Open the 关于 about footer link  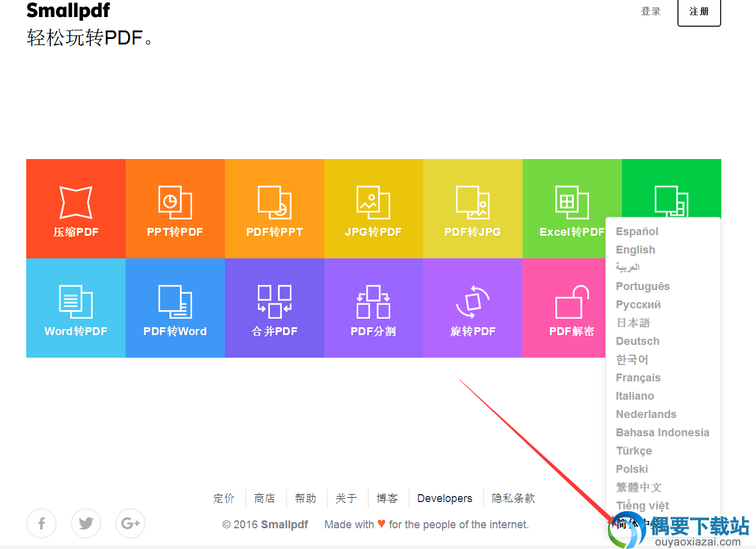(346, 498)
